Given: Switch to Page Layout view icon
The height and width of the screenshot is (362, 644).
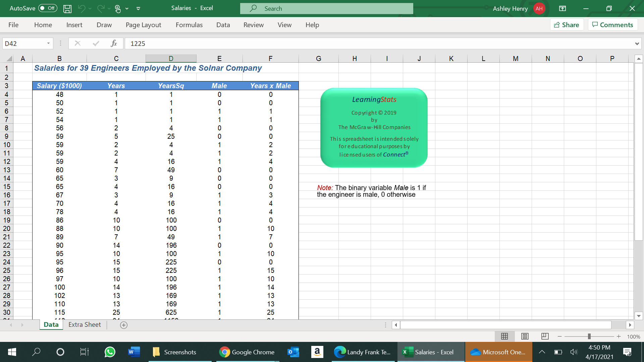Looking at the screenshot, I should pyautogui.click(x=525, y=336).
